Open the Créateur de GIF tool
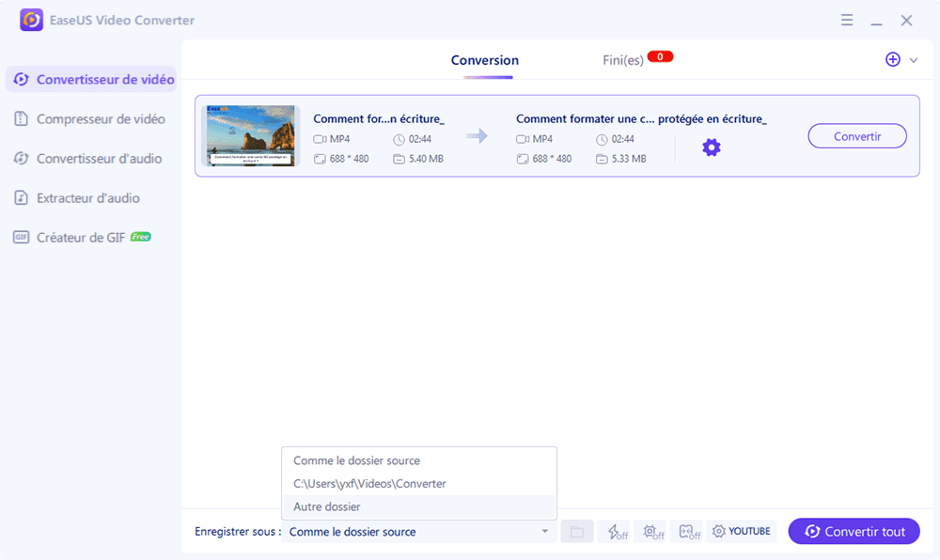The image size is (940, 560). click(91, 237)
